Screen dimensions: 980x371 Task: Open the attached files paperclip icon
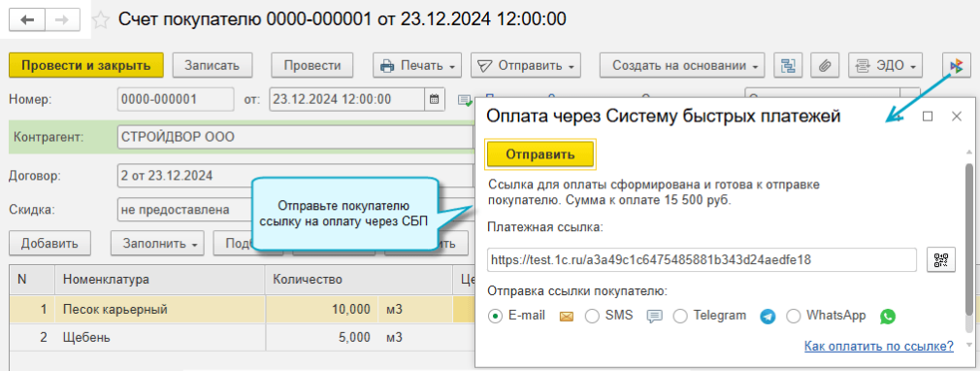(825, 65)
